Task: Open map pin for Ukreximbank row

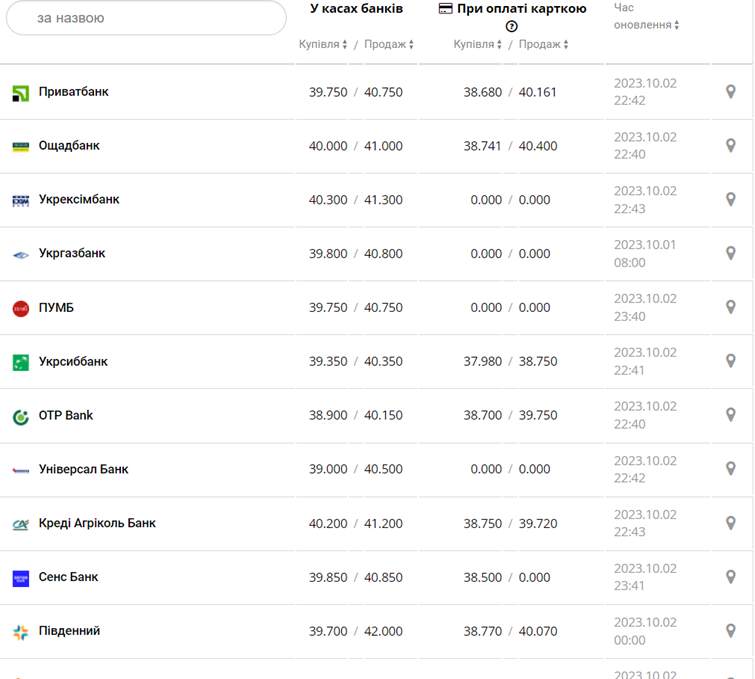Action: (x=731, y=200)
